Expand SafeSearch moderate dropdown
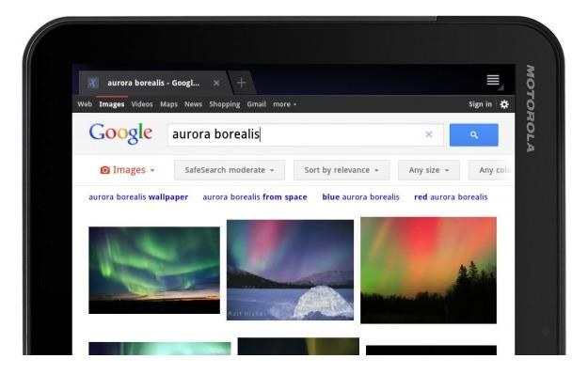The width and height of the screenshot is (588, 390). [x=230, y=170]
